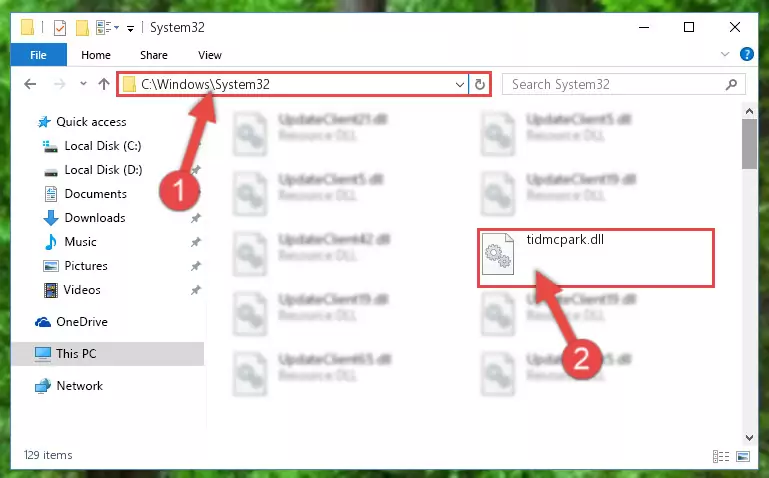Go up one folder level
The width and height of the screenshot is (769, 478).
[103, 84]
